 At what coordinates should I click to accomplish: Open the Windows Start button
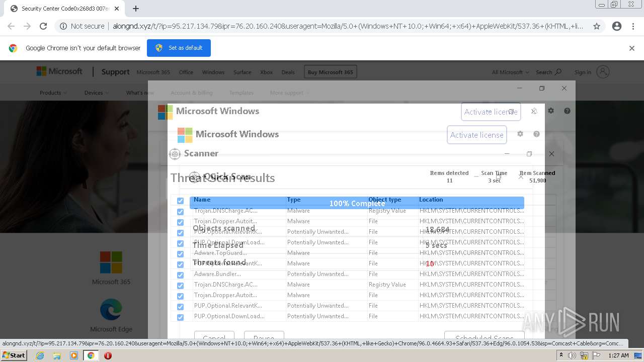(x=14, y=355)
